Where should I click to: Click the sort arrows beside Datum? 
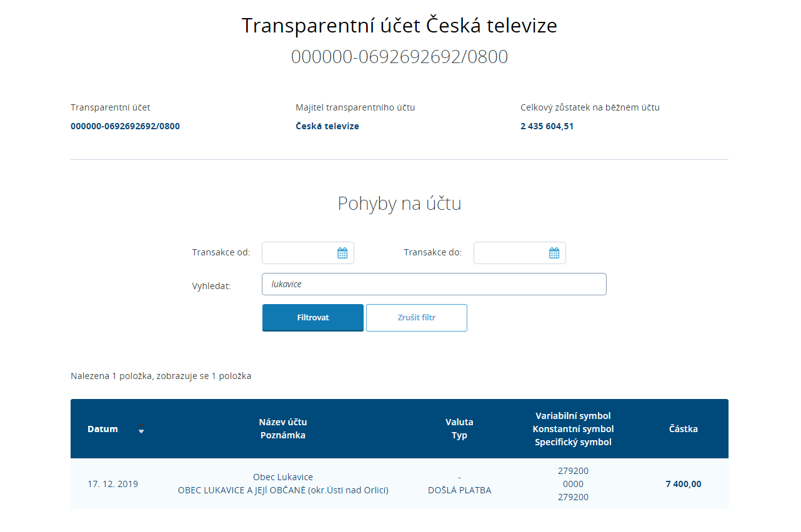pyautogui.click(x=141, y=429)
